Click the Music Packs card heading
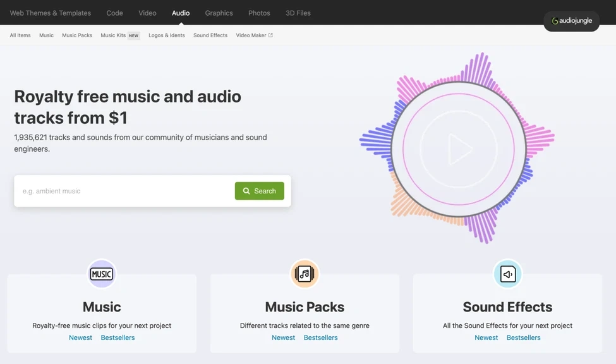The height and width of the screenshot is (364, 616). [x=305, y=307]
